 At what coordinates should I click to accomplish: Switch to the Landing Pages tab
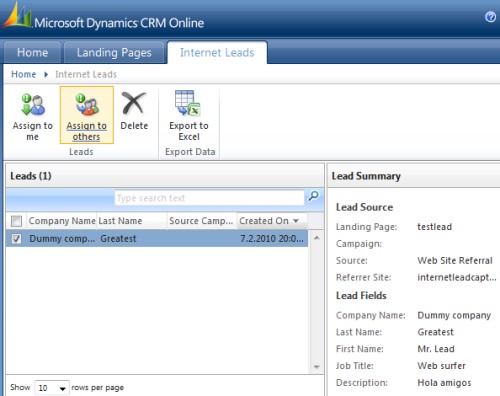[114, 52]
